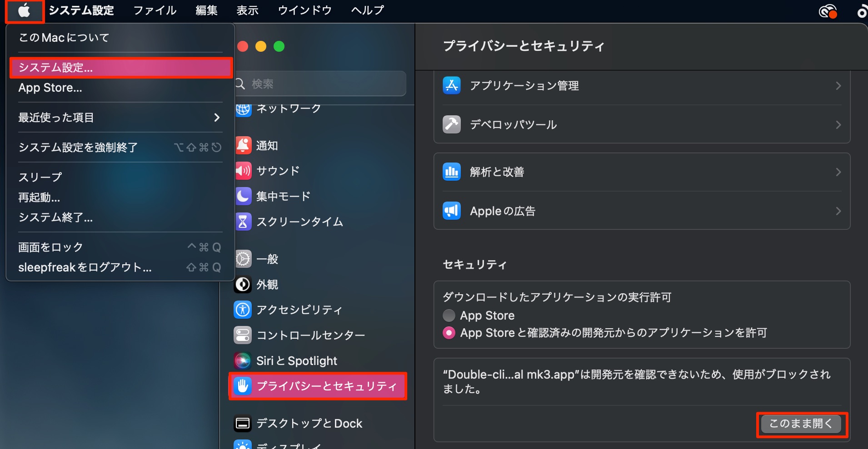Select App Store と確認済みの開発元 radio option
This screenshot has height=449, width=868.
tap(449, 333)
